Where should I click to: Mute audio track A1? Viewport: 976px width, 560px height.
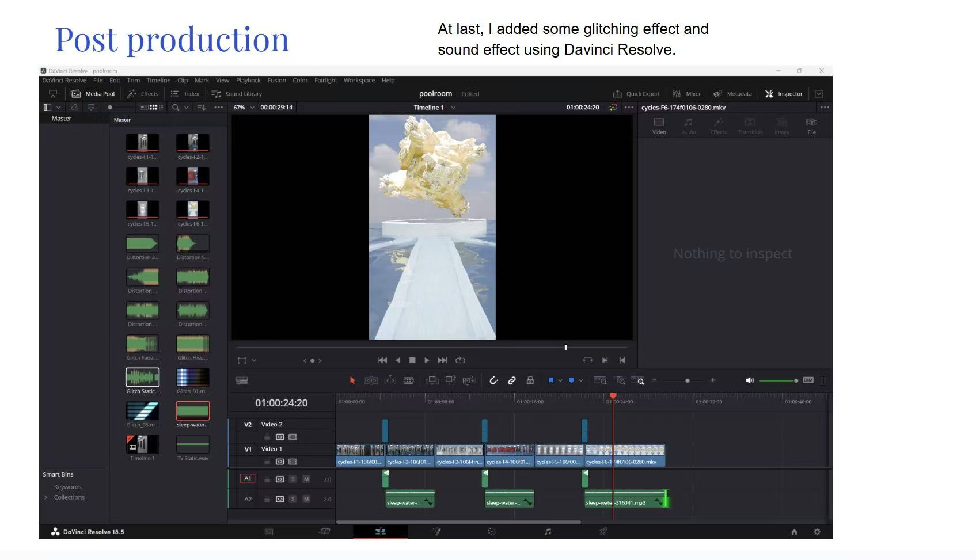tap(306, 479)
